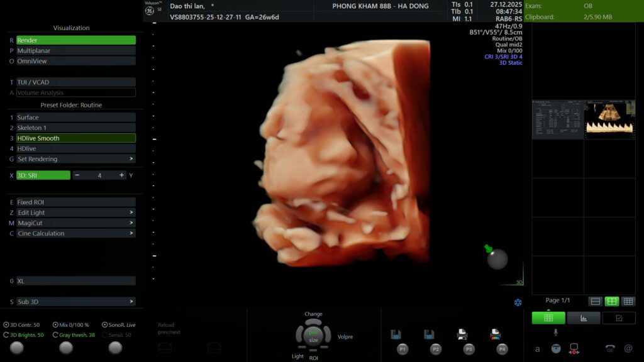Screen dimensions: 644x362
Task: Select the SonoR. Live radio option
Action: [x=104, y=325]
